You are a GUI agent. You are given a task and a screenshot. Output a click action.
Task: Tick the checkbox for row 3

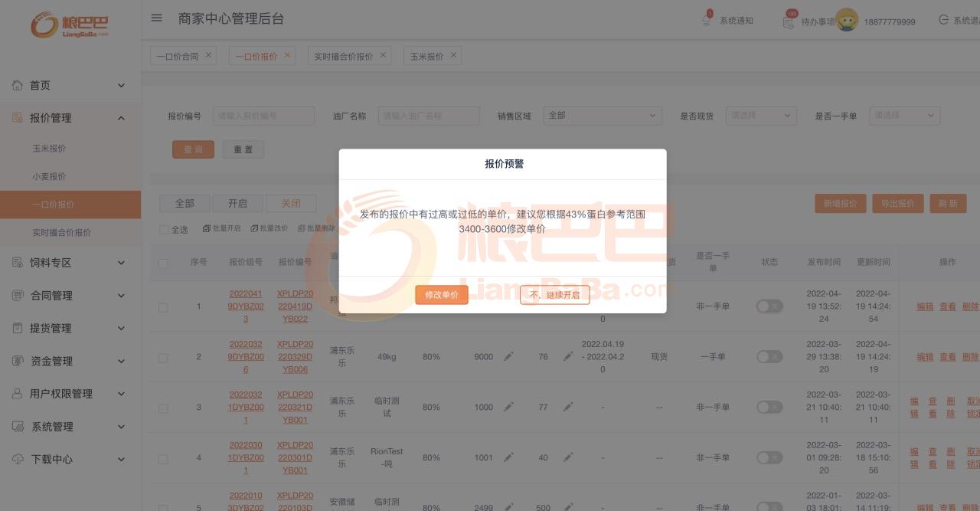point(163,408)
